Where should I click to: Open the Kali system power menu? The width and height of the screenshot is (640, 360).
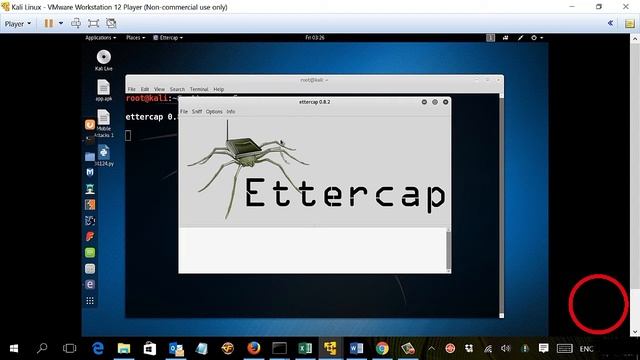click(x=537, y=38)
